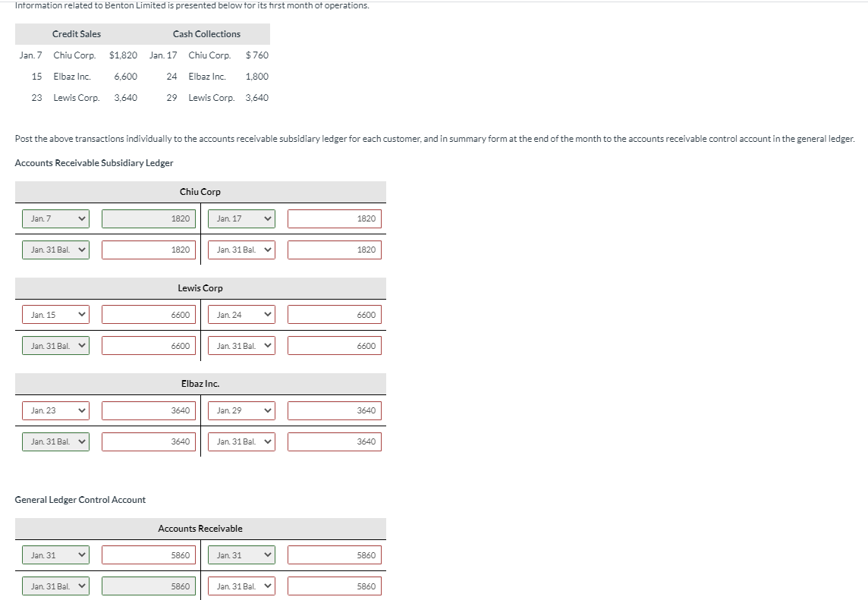
Task: Open the Jan. 31 Bal. dropdown in Accounts Receivable credit side
Action: click(x=241, y=586)
